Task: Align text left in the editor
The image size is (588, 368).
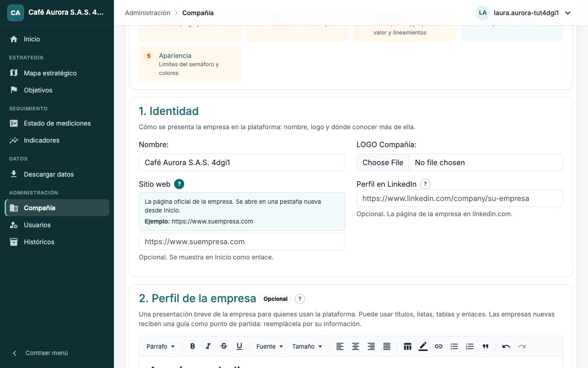Action: tap(340, 346)
